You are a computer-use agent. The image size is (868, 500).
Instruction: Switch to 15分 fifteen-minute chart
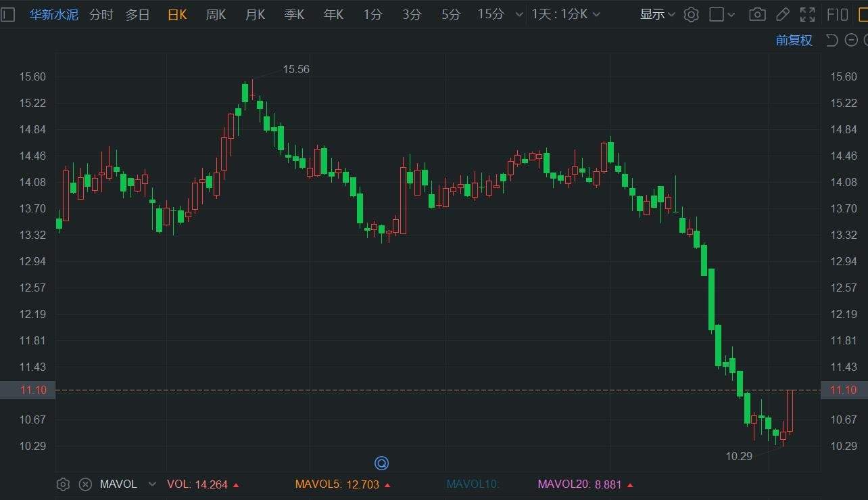[x=491, y=14]
